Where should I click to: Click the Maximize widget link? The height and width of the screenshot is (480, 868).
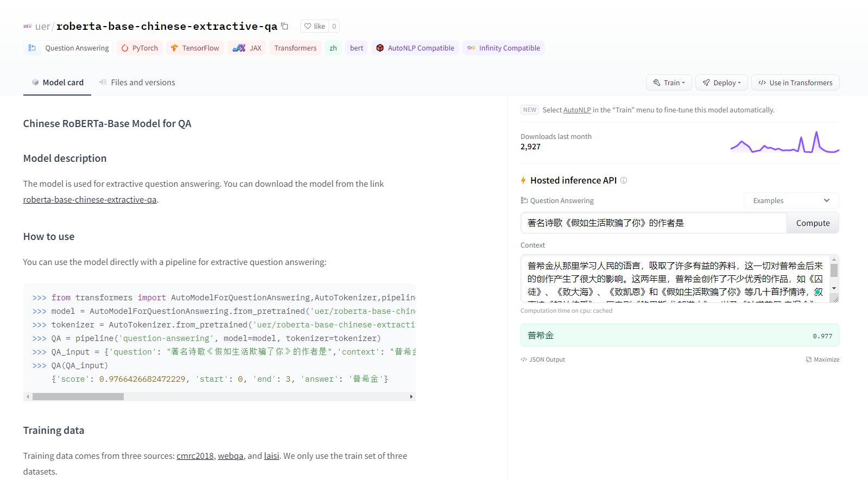tap(822, 359)
